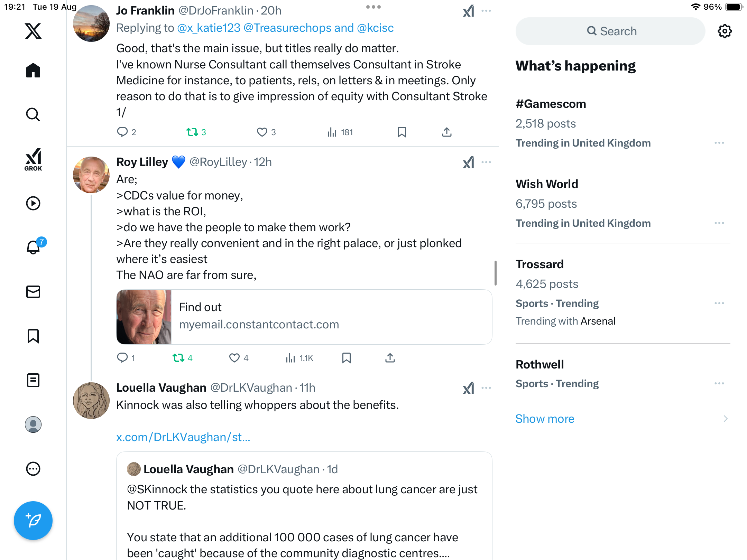Open the x.com/DrLKVaughan link
747x560 pixels.
coord(183,437)
